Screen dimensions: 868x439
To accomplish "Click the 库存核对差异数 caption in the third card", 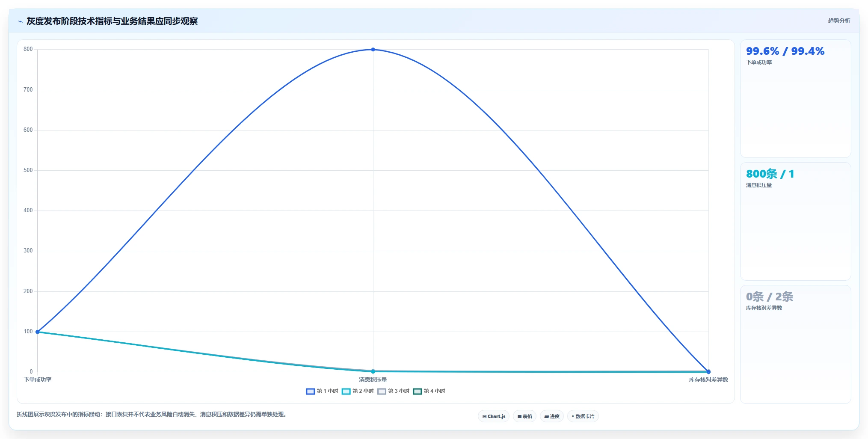I will [764, 308].
